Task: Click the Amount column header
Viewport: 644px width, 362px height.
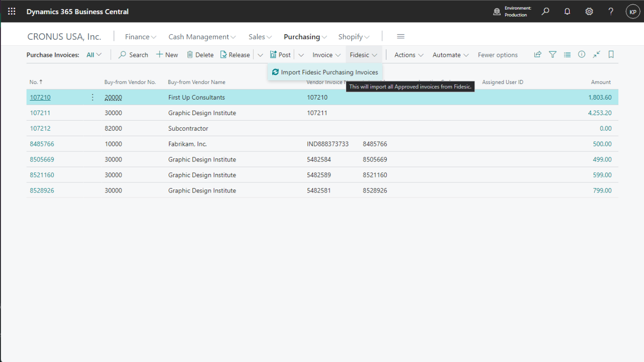Action: (x=601, y=82)
